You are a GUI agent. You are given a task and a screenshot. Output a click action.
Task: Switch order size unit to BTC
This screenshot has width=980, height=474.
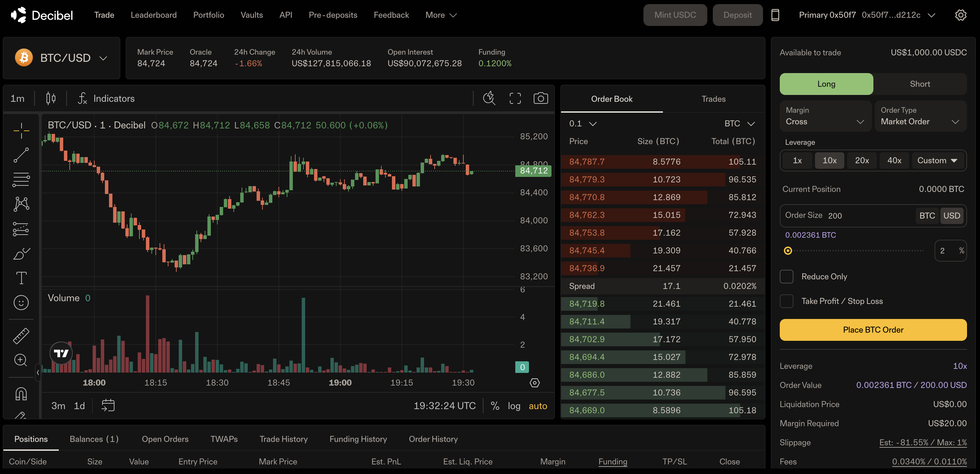coord(927,215)
